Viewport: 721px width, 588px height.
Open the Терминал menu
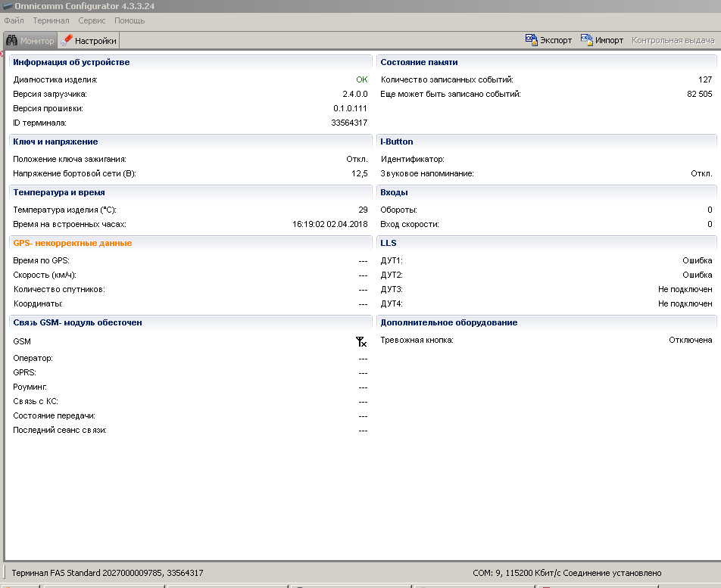click(x=51, y=20)
